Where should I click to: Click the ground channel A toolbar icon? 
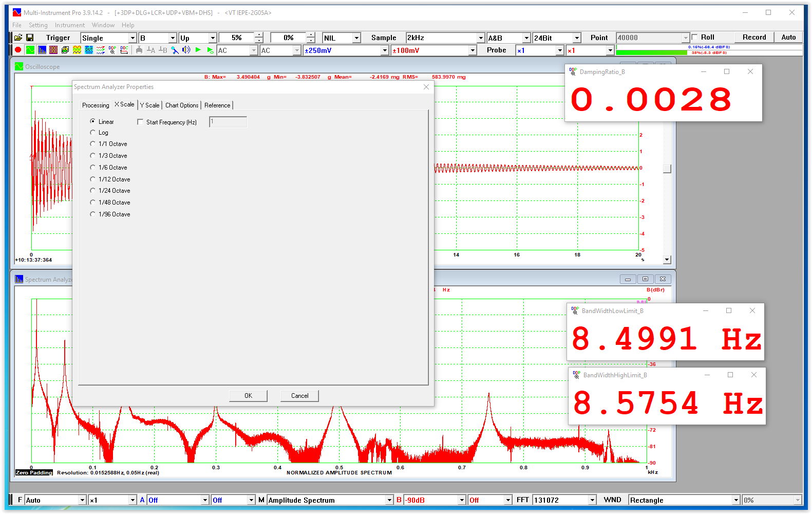click(x=151, y=50)
